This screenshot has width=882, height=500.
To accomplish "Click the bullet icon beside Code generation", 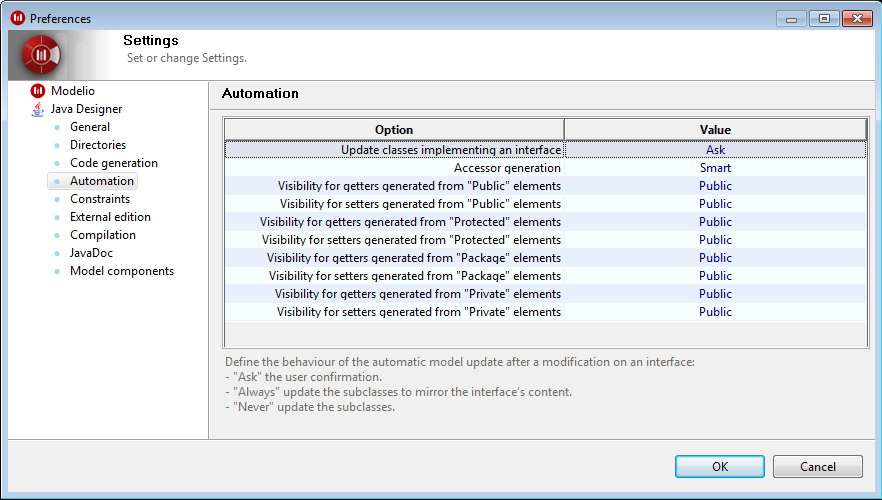I will (x=57, y=164).
